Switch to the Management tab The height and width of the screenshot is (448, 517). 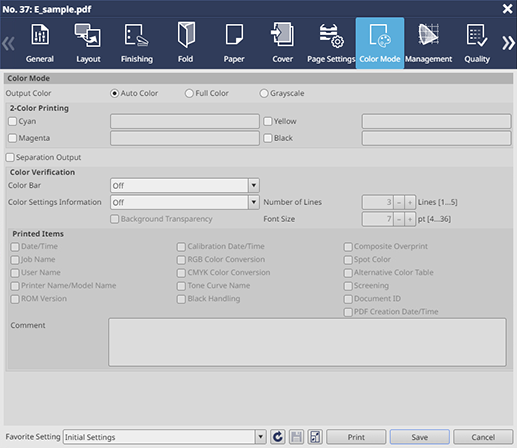429,43
